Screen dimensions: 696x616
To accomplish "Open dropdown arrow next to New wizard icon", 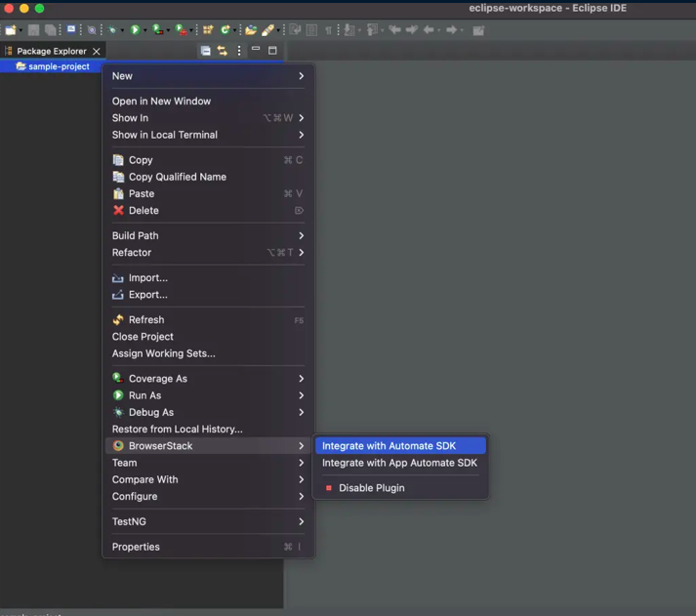I will point(20,30).
